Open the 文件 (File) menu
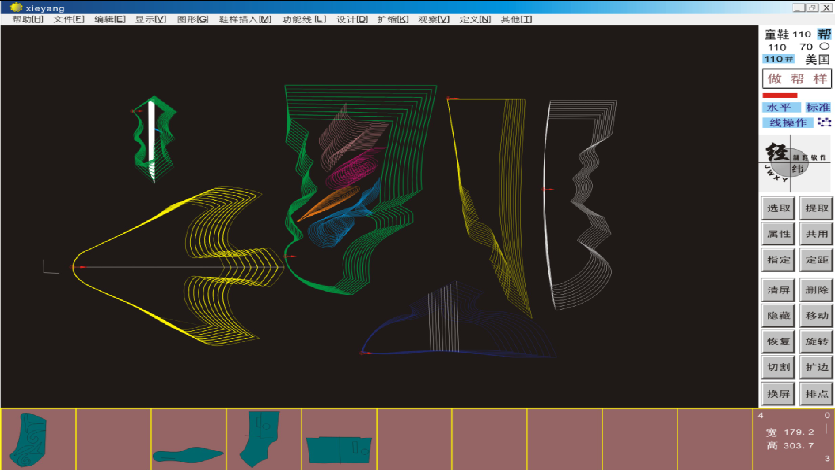835x470 pixels. (x=69, y=20)
